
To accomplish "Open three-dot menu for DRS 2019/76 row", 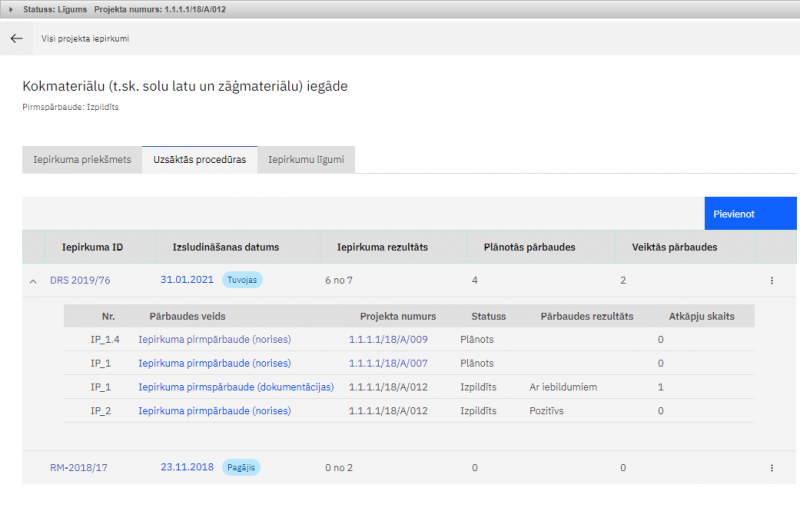I will pos(771,281).
